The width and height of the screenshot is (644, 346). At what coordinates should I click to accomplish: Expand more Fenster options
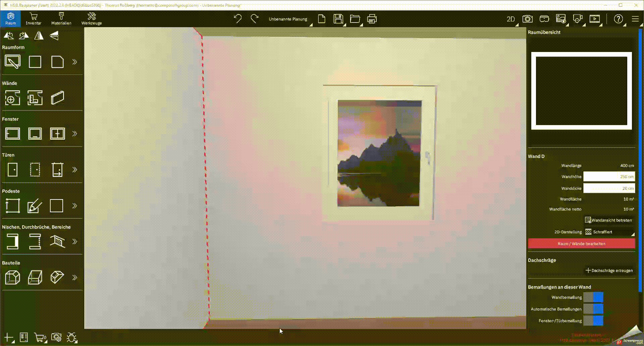click(75, 134)
